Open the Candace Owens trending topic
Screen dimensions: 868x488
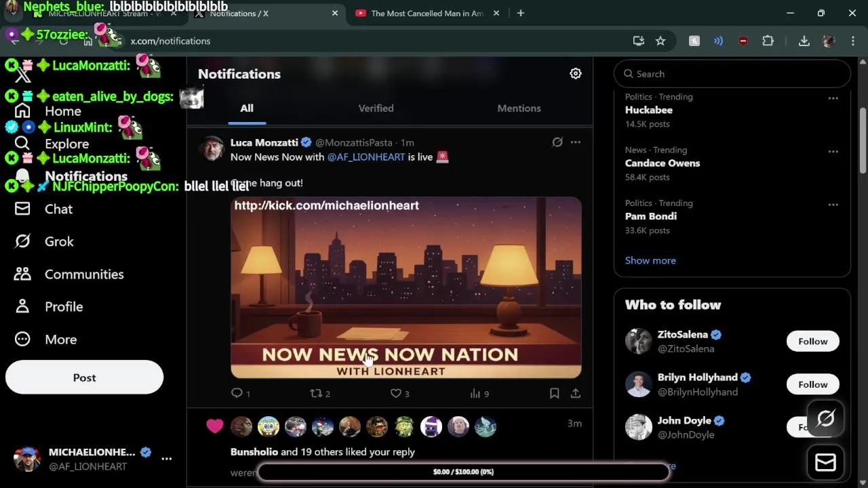[x=663, y=163]
